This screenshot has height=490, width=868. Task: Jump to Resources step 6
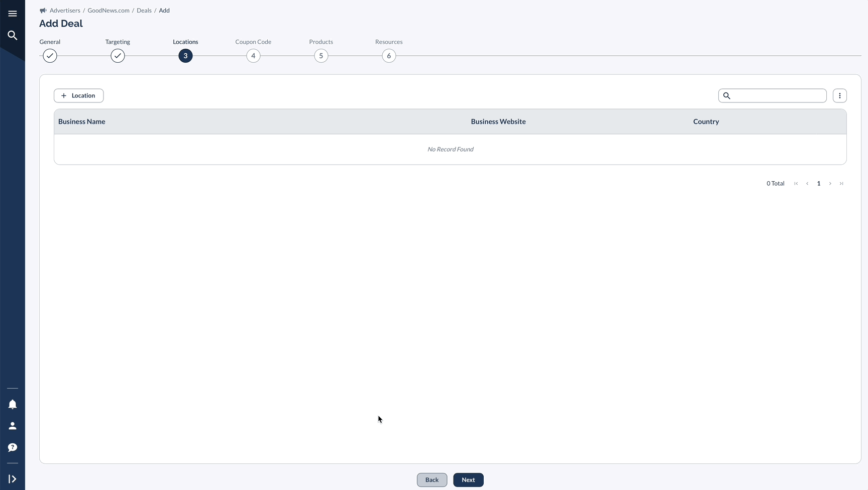coord(389,56)
